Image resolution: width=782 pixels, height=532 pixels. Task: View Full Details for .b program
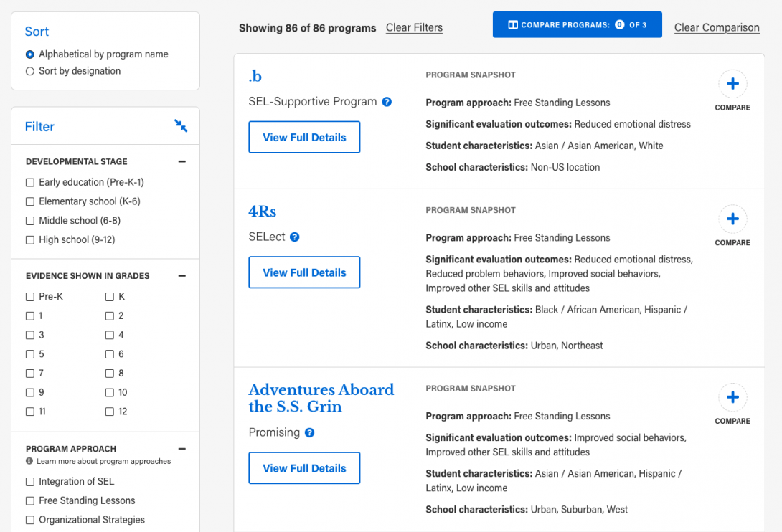[x=304, y=137]
